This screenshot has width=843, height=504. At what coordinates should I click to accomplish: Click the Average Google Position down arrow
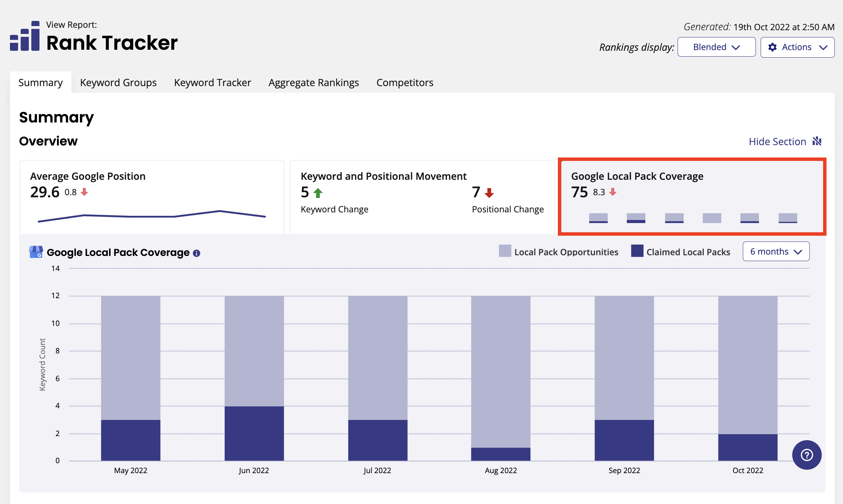pos(84,192)
